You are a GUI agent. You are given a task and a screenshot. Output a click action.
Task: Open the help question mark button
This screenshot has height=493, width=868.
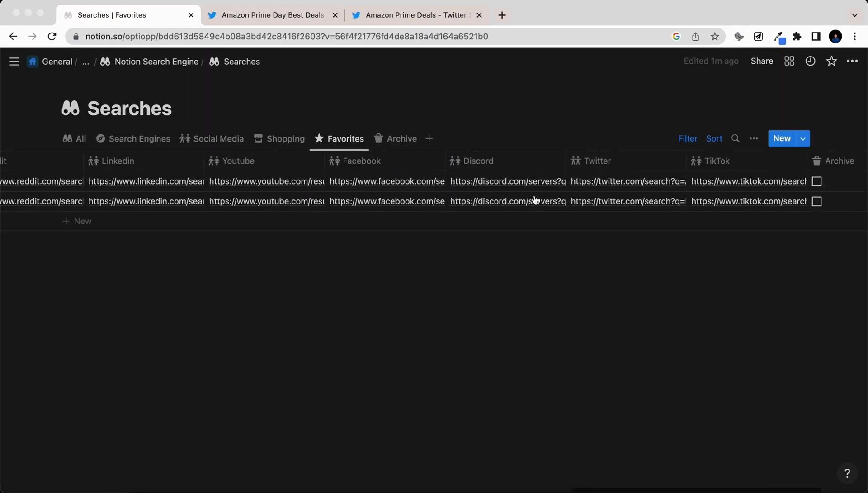click(x=847, y=473)
